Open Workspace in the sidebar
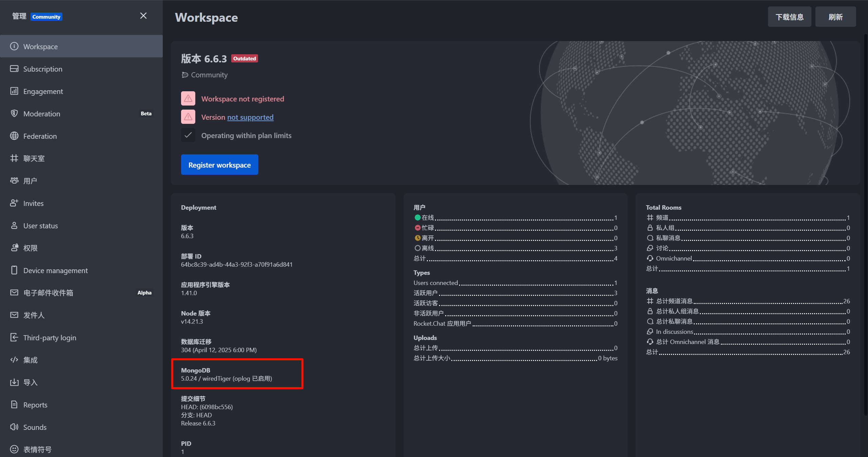Image resolution: width=868 pixels, height=457 pixels. coord(81,46)
